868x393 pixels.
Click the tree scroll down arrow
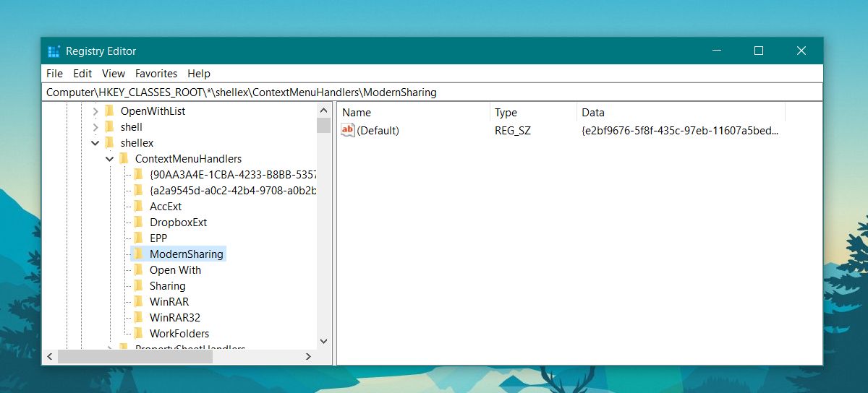point(323,341)
